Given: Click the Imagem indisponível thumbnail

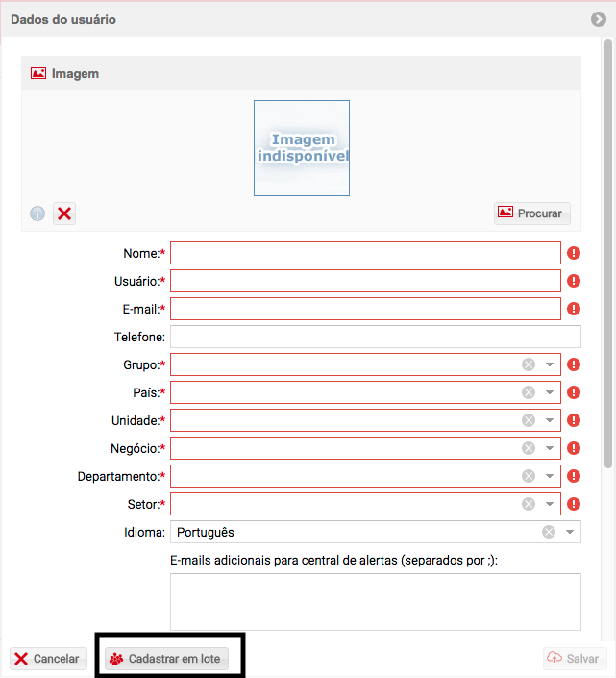Looking at the screenshot, I should point(302,148).
